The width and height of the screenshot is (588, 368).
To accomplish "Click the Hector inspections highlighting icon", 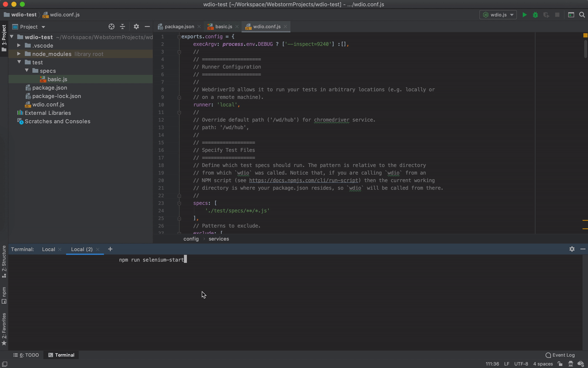I will [570, 363].
